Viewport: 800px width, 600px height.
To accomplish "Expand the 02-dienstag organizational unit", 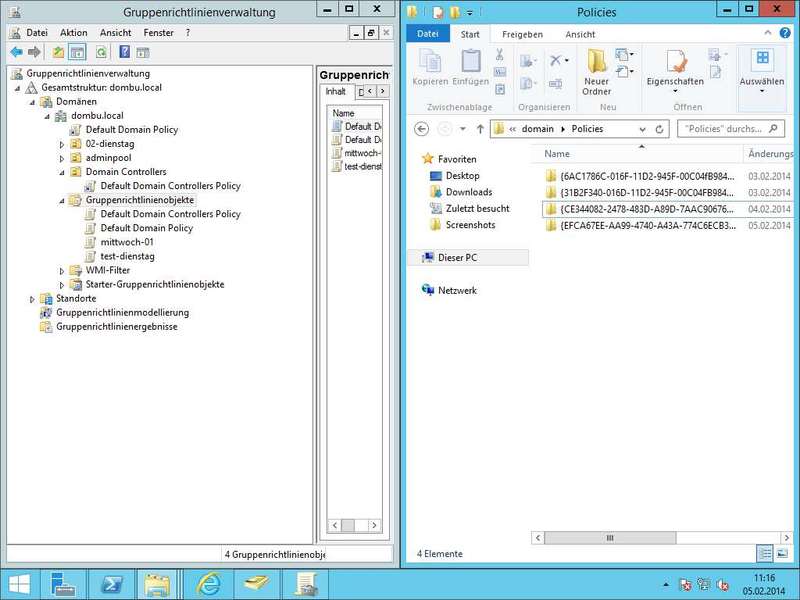I will click(x=62, y=144).
